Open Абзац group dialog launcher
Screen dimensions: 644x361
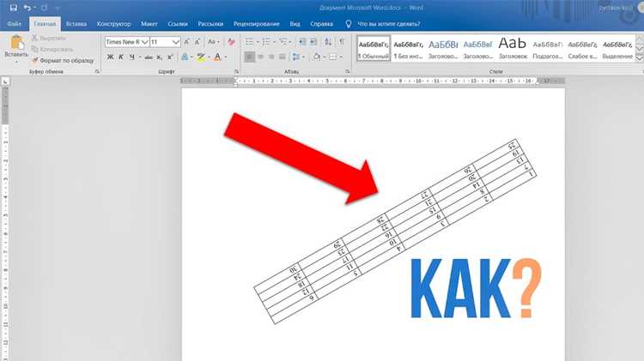(348, 72)
